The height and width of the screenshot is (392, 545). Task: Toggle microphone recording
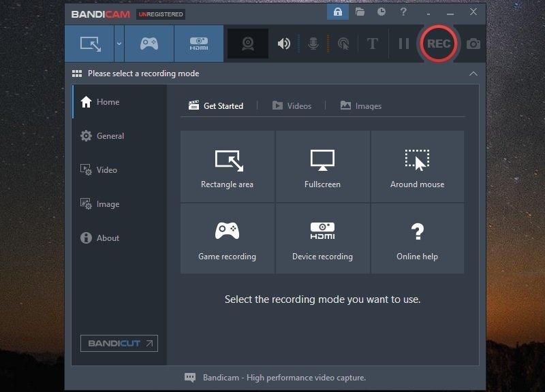[313, 44]
